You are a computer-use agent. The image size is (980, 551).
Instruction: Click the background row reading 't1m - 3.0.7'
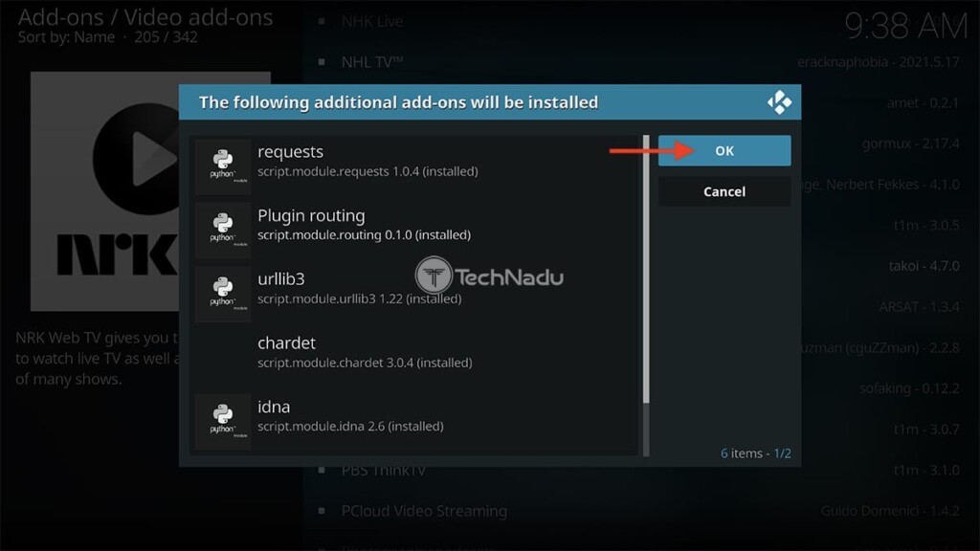click(x=926, y=430)
